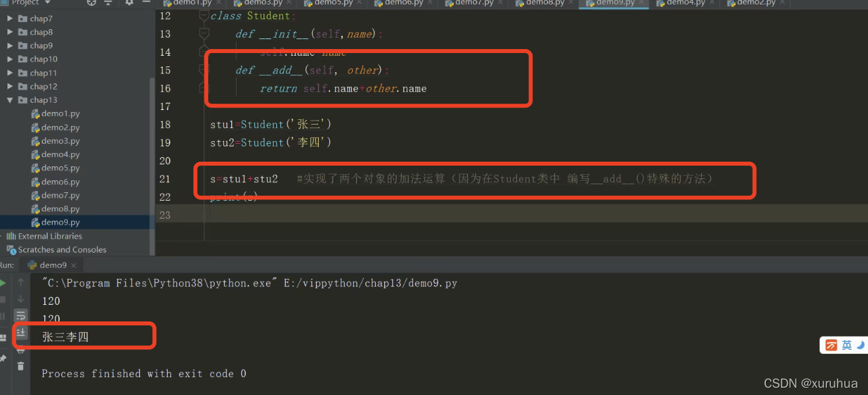Jump down the stack trace with the down arrow

(x=21, y=300)
